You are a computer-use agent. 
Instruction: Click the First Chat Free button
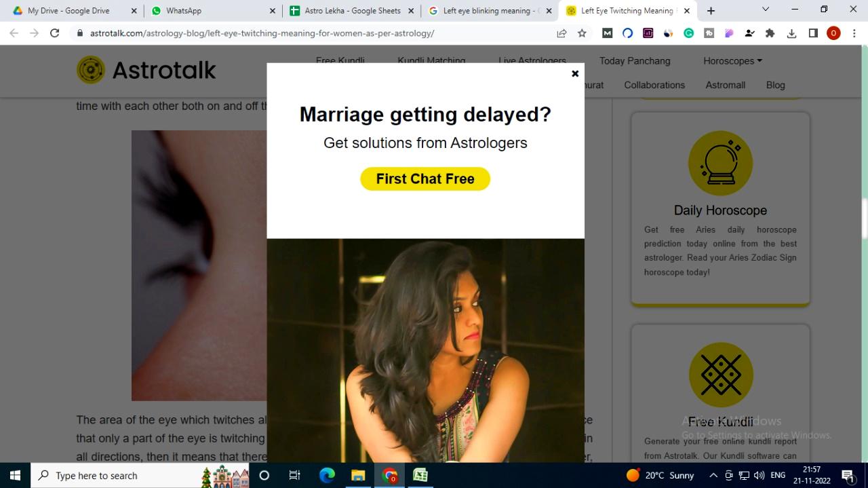pyautogui.click(x=425, y=179)
